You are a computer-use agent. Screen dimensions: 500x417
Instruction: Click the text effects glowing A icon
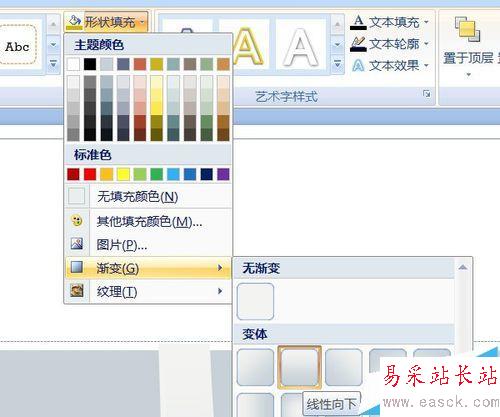[x=358, y=65]
